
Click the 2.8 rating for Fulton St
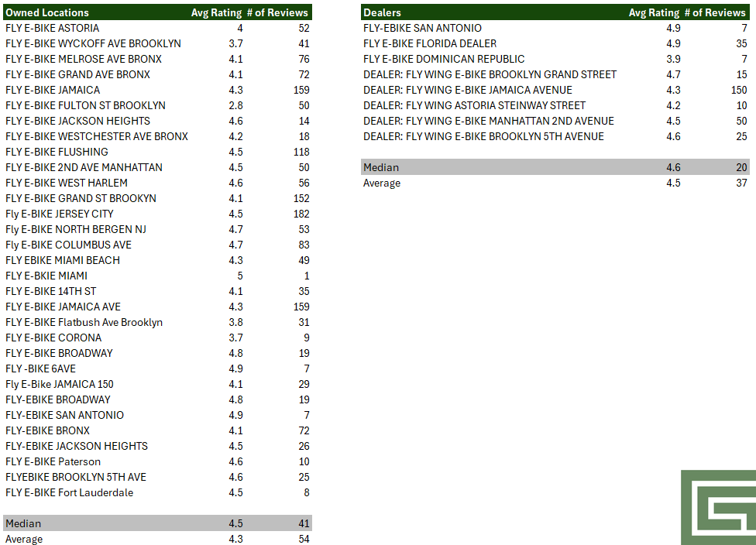(235, 105)
